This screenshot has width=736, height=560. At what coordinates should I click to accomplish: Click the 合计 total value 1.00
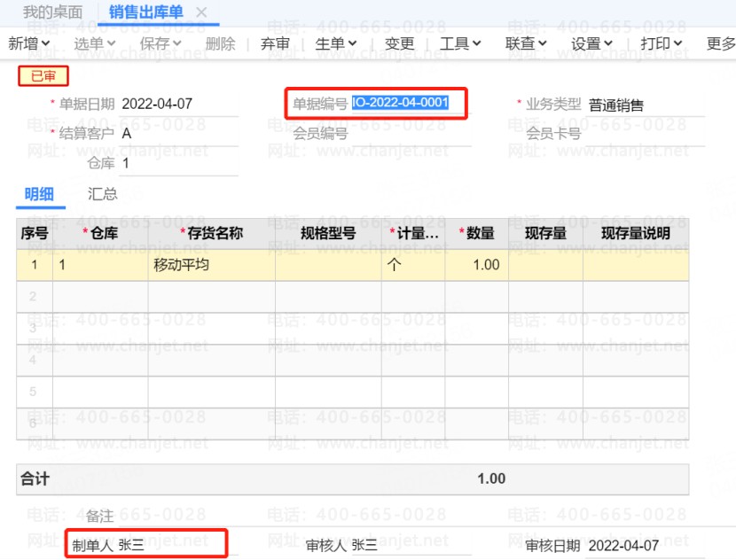[x=491, y=478]
